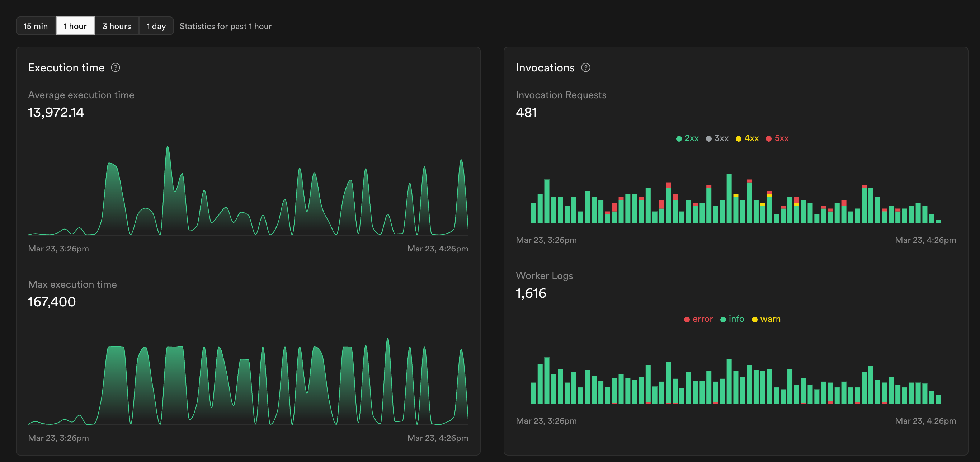
Task: Select the 1 hour time range
Action: [75, 26]
